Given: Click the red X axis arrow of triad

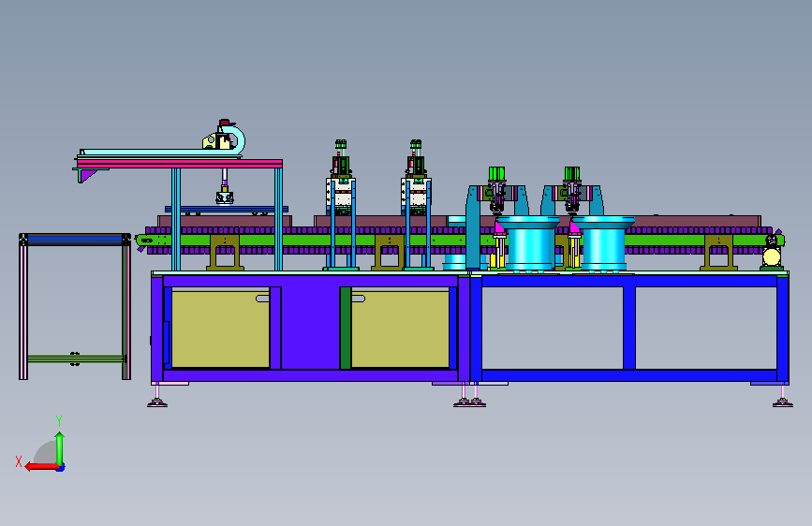Looking at the screenshot, I should coord(41,467).
